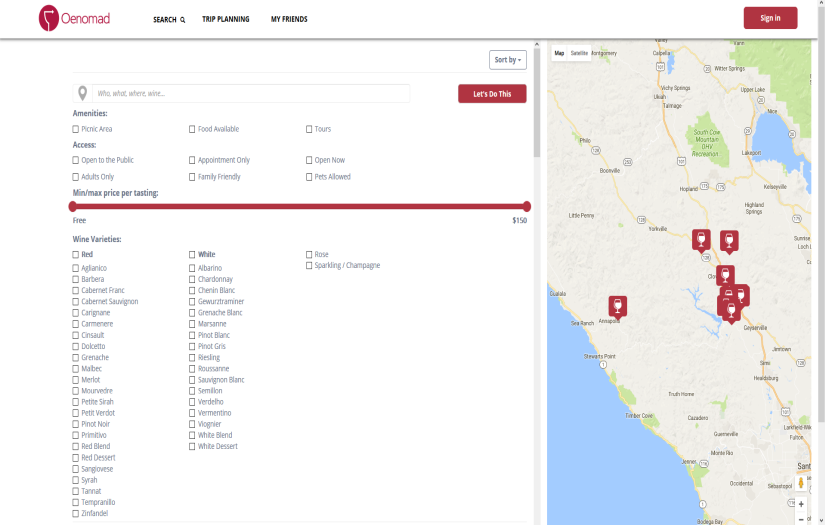Click the middle of the price range track
The width and height of the screenshot is (825, 525).
pos(299,206)
